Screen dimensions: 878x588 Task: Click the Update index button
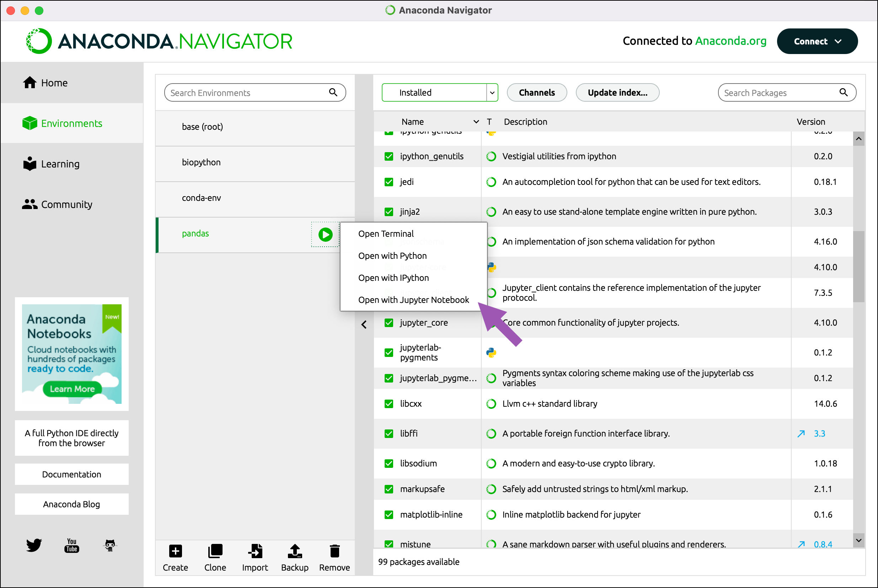(x=617, y=93)
